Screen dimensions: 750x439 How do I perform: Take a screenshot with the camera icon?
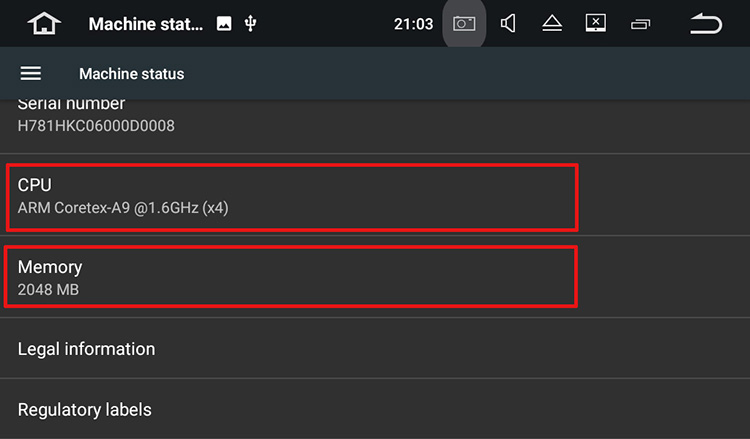464,24
